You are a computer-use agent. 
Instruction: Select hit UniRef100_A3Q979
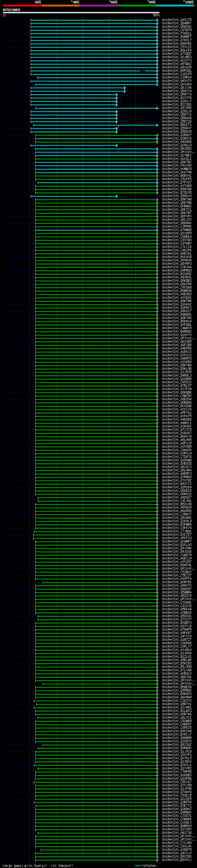coord(177,850)
